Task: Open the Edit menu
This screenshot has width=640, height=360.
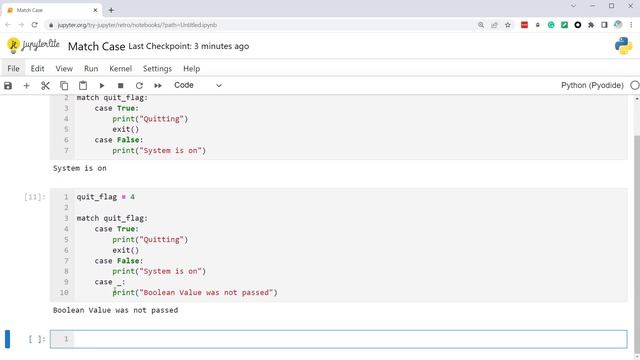Action: point(37,69)
